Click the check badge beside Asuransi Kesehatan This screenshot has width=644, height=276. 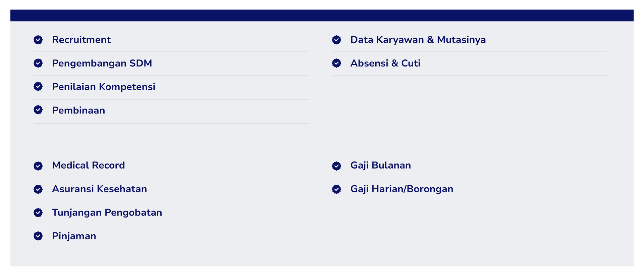(38, 189)
